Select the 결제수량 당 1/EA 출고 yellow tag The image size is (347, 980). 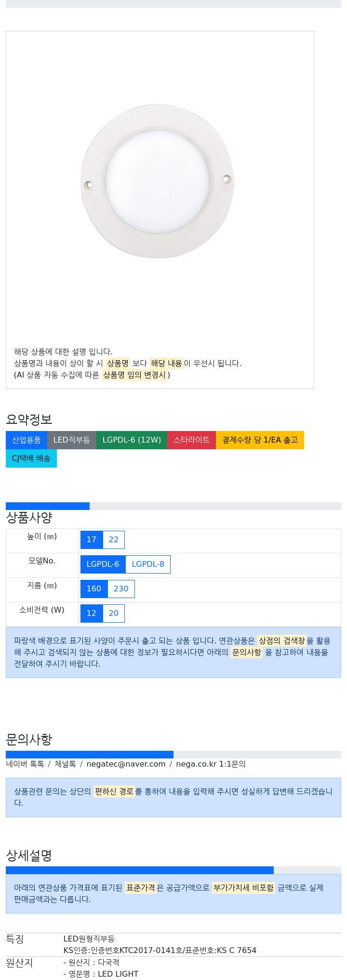tap(260, 440)
